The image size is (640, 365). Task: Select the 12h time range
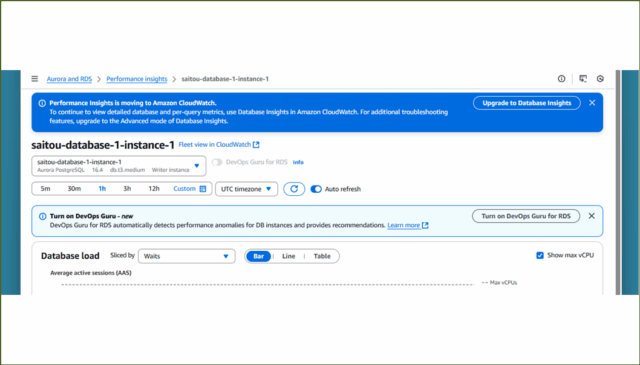[154, 189]
